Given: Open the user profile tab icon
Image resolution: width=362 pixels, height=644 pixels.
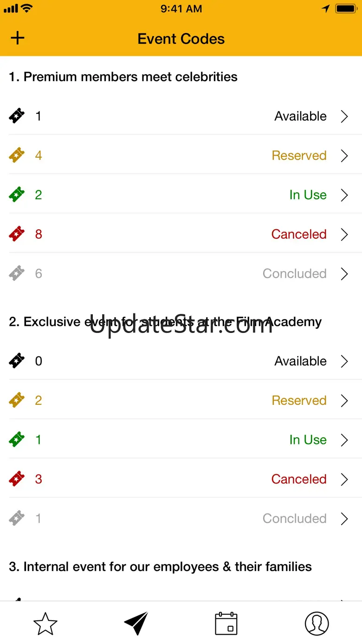Looking at the screenshot, I should [317, 623].
